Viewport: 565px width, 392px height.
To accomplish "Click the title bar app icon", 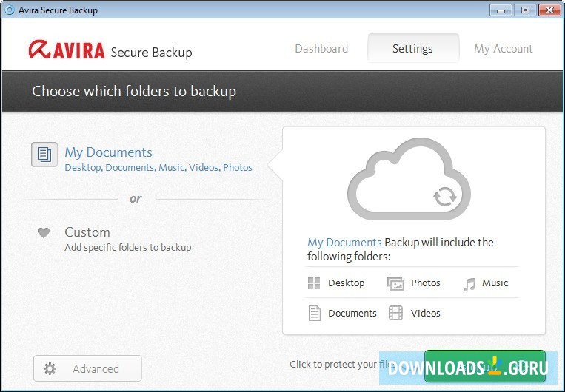I will [x=10, y=10].
